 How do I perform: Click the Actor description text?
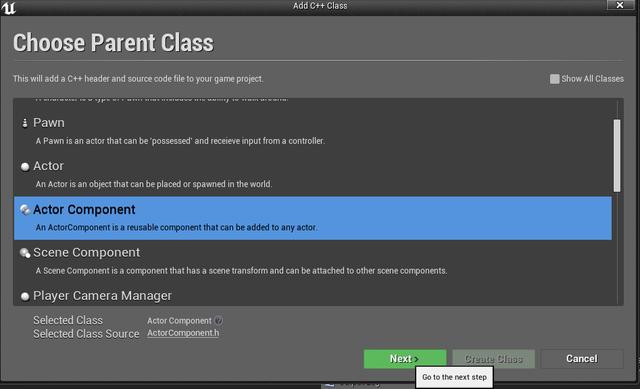pyautogui.click(x=154, y=184)
